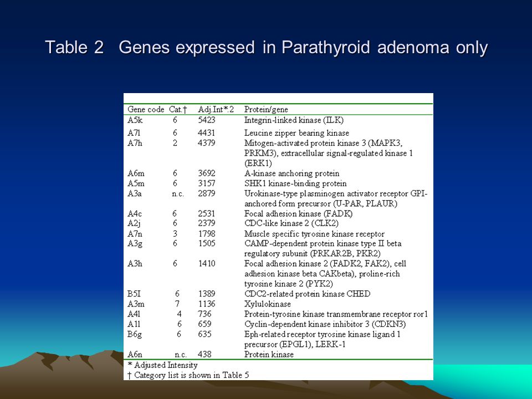This screenshot has width=532, height=399.
Task: Select gene code 'B6g'
Action: (x=135, y=335)
